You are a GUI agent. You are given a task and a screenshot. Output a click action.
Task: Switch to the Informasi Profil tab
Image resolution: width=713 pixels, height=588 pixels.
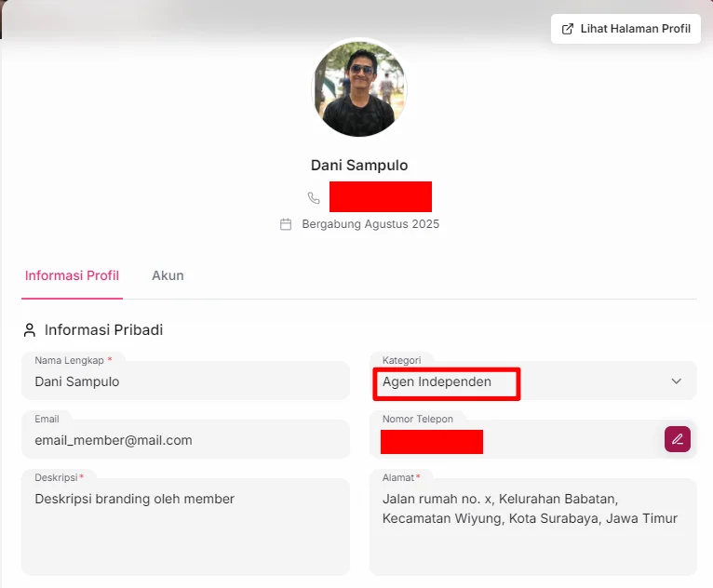(72, 275)
